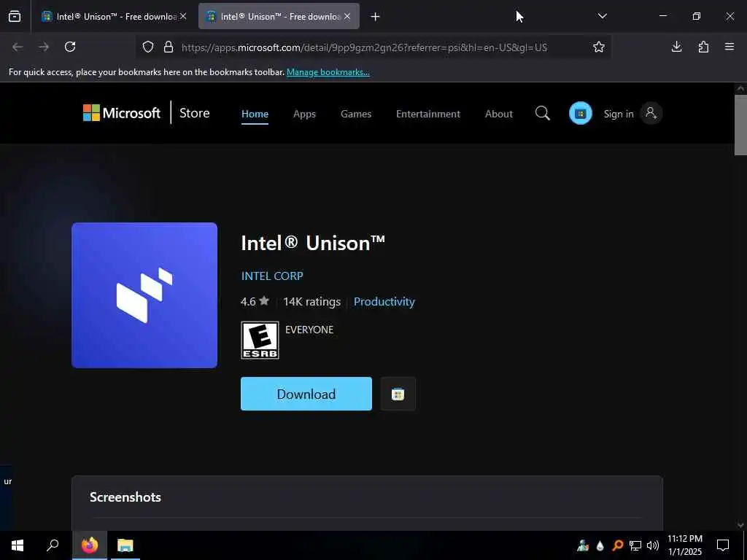
Task: Show site security lock info
Action: [x=169, y=47]
